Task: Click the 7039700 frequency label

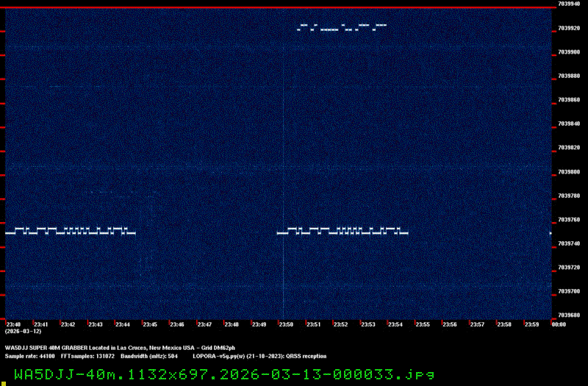Action: (569, 291)
